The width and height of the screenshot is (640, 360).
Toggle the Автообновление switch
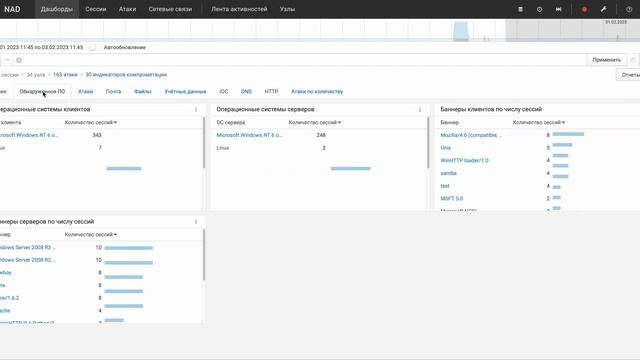coord(93,47)
